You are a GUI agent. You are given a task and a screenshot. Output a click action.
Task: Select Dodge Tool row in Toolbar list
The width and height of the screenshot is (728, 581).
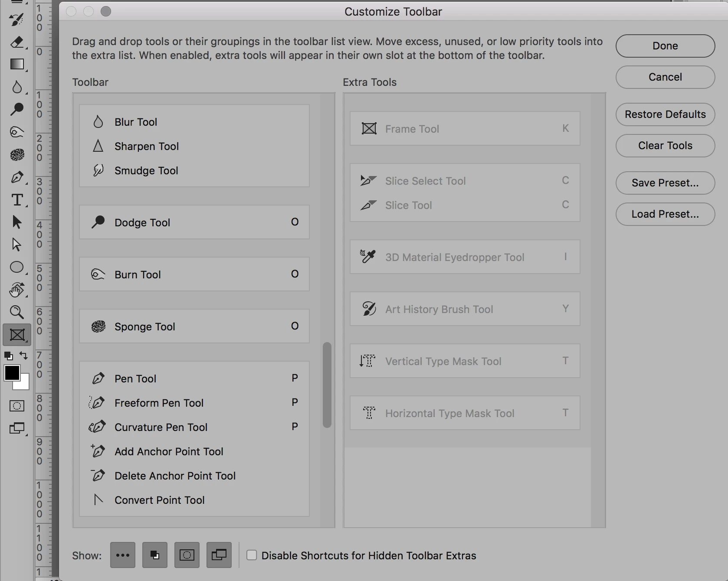[194, 222]
